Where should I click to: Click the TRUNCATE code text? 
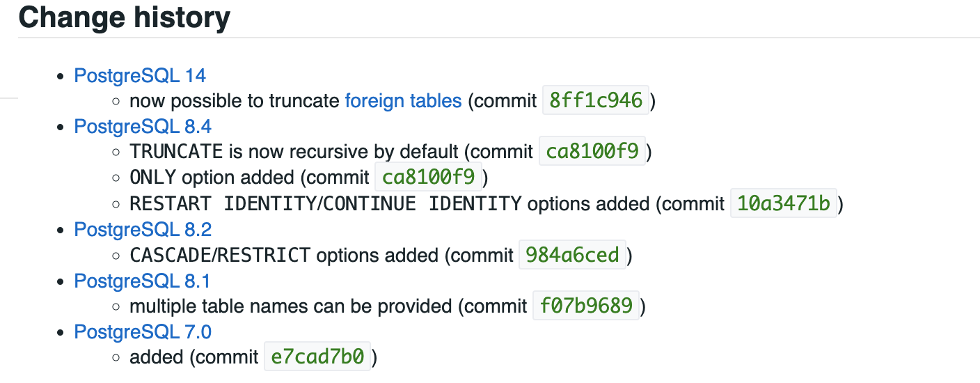click(x=176, y=152)
